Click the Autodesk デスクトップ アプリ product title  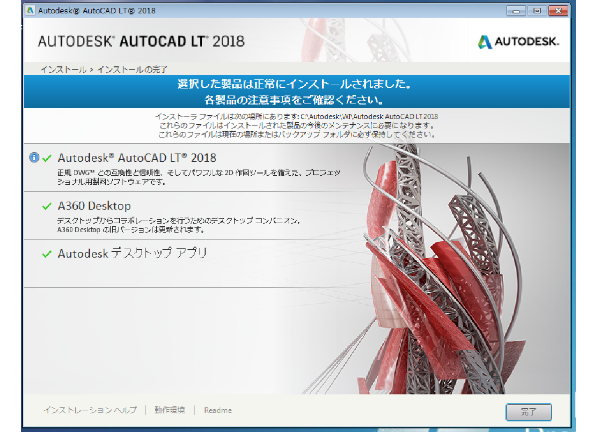click(132, 253)
